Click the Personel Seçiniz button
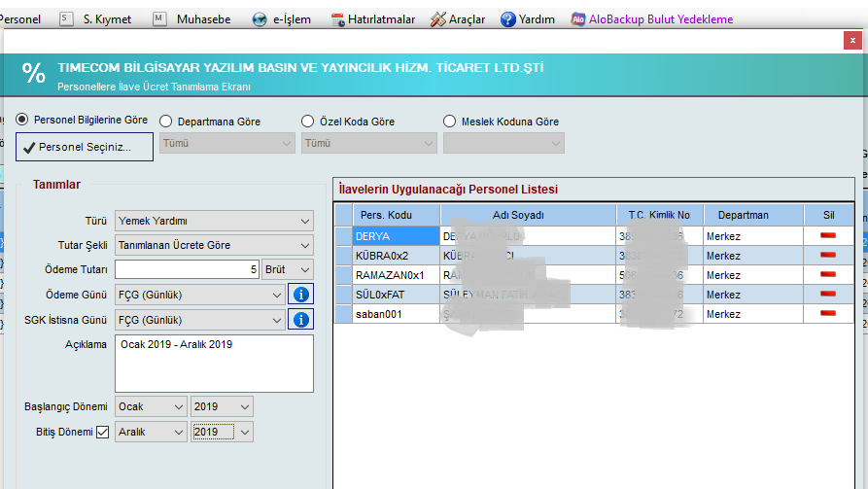The width and height of the screenshot is (868, 489). (85, 147)
